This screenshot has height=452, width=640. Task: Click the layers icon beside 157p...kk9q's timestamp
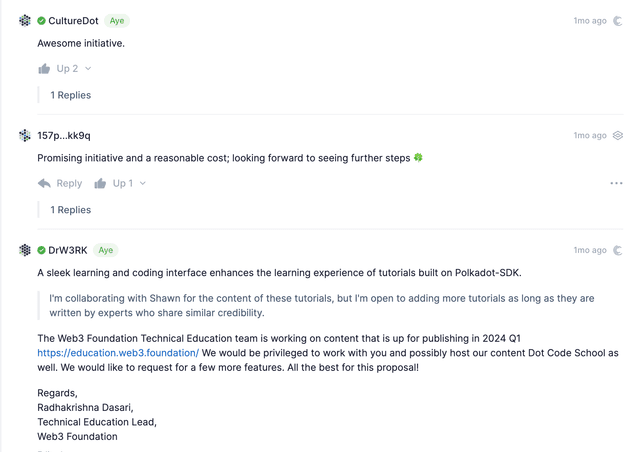coord(618,136)
